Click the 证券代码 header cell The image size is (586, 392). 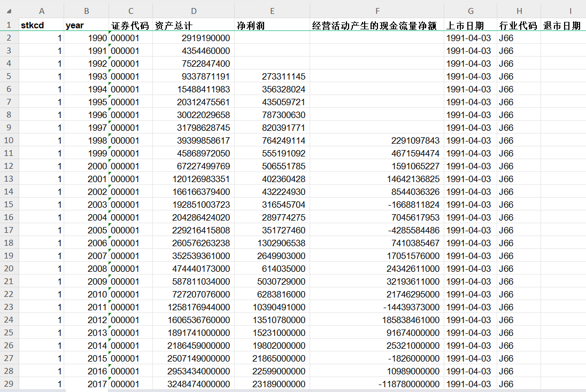click(x=131, y=25)
